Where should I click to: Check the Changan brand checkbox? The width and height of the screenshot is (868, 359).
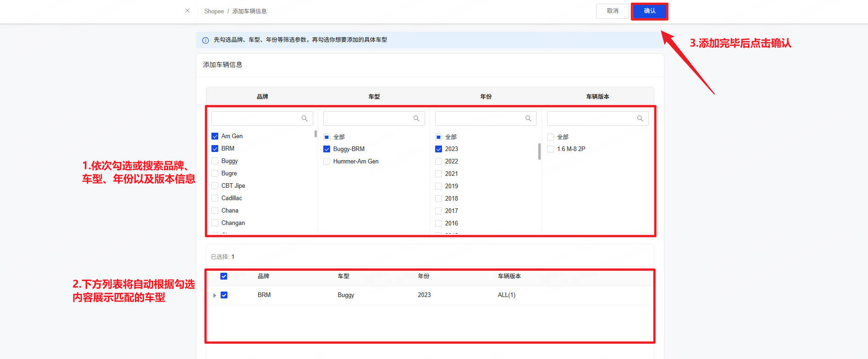[215, 223]
